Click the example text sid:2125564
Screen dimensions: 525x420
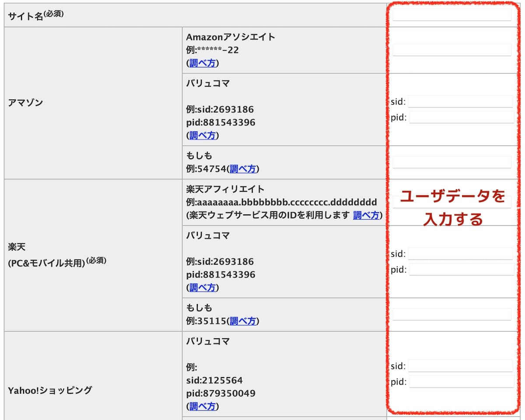click(x=214, y=380)
